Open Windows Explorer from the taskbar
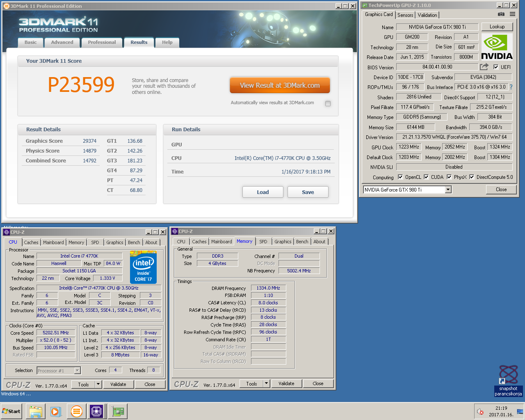The width and height of the screenshot is (525, 420). [x=35, y=411]
